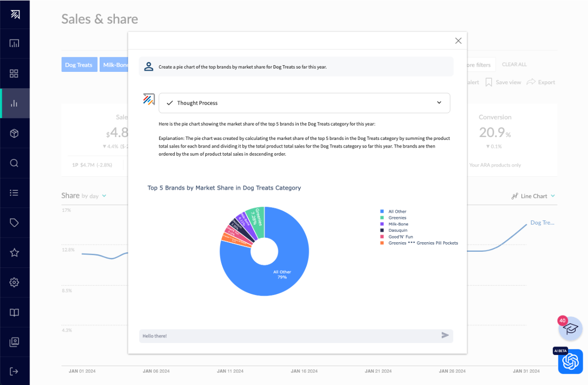This screenshot has width=588, height=385.
Task: Open the product box sidebar icon
Action: [x=14, y=133]
